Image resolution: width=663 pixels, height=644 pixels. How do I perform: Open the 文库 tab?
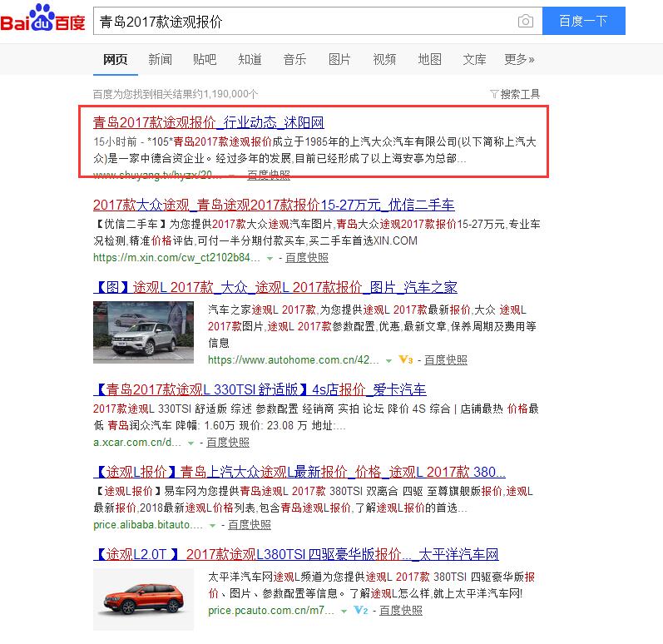tap(474, 59)
